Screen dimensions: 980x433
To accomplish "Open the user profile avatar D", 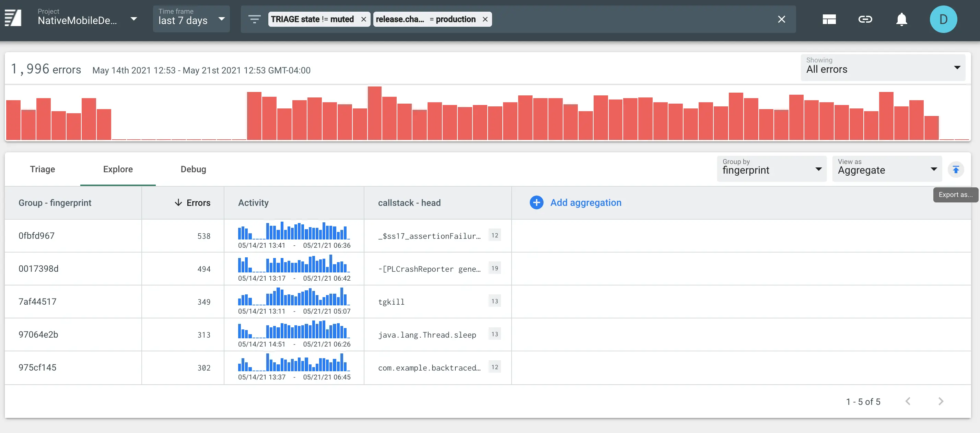I will point(944,19).
